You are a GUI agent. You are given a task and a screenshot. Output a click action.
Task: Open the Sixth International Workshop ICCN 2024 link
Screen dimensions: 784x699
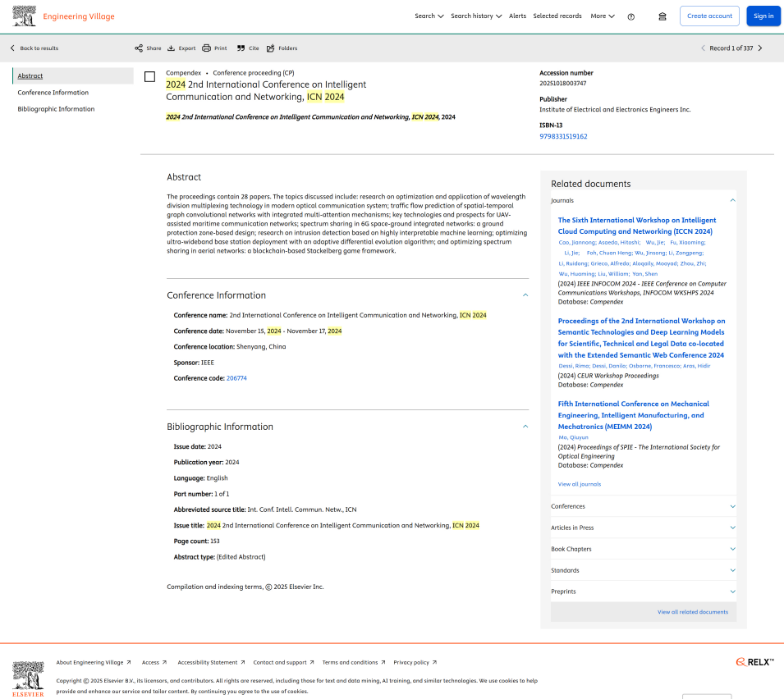click(637, 226)
